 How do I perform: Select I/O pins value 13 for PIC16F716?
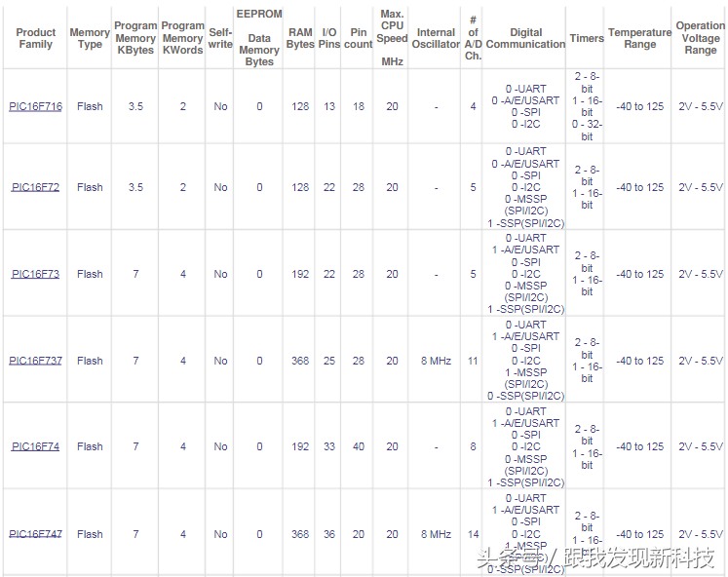click(329, 107)
